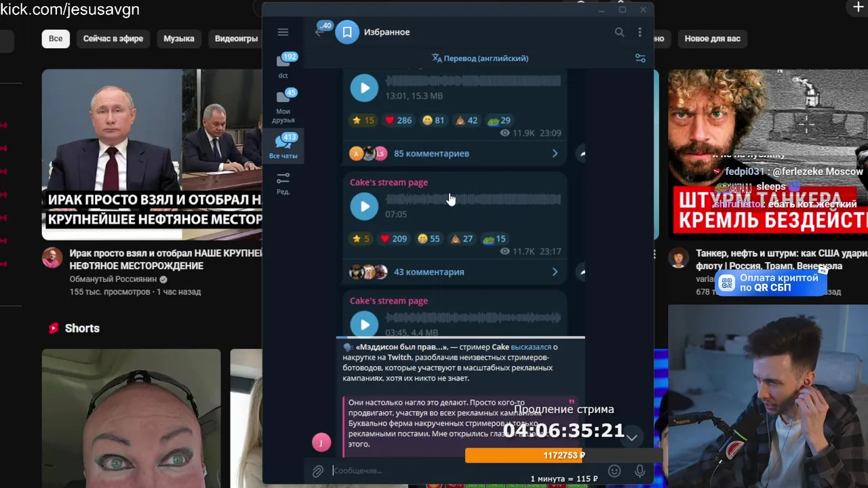Open the dct chat folder
The width and height of the screenshot is (868, 488).
click(283, 66)
